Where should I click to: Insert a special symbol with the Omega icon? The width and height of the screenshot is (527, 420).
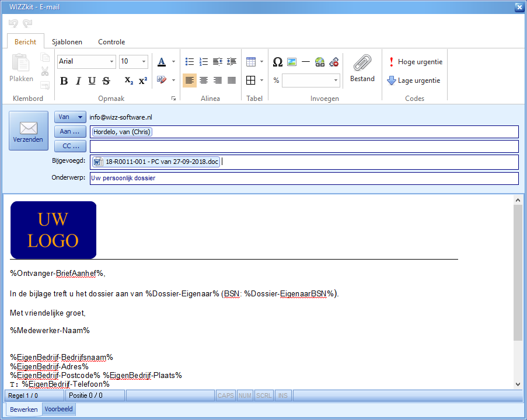pyautogui.click(x=277, y=61)
